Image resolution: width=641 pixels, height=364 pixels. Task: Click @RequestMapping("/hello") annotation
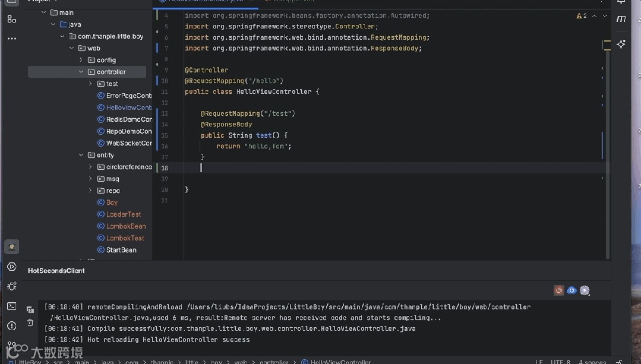tap(234, 81)
